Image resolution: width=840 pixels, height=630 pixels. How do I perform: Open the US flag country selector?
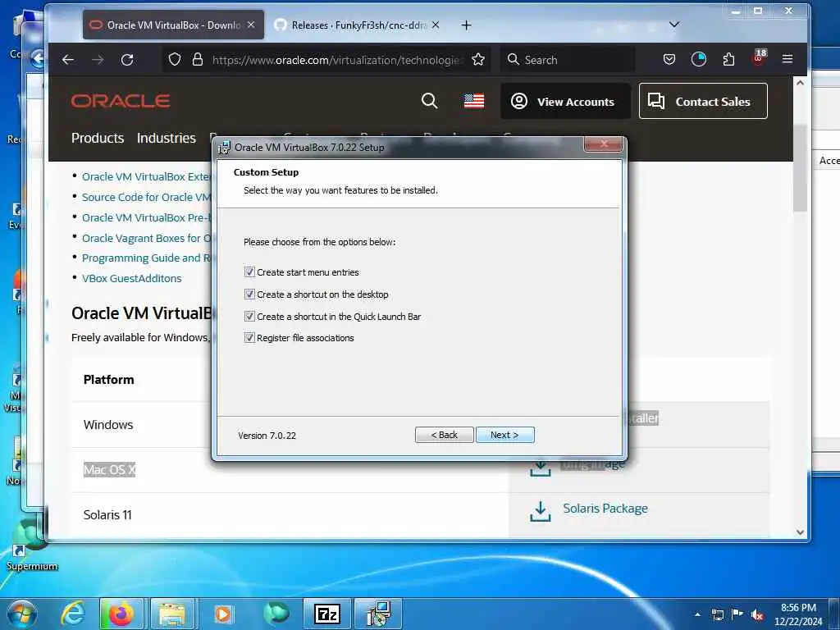click(474, 101)
